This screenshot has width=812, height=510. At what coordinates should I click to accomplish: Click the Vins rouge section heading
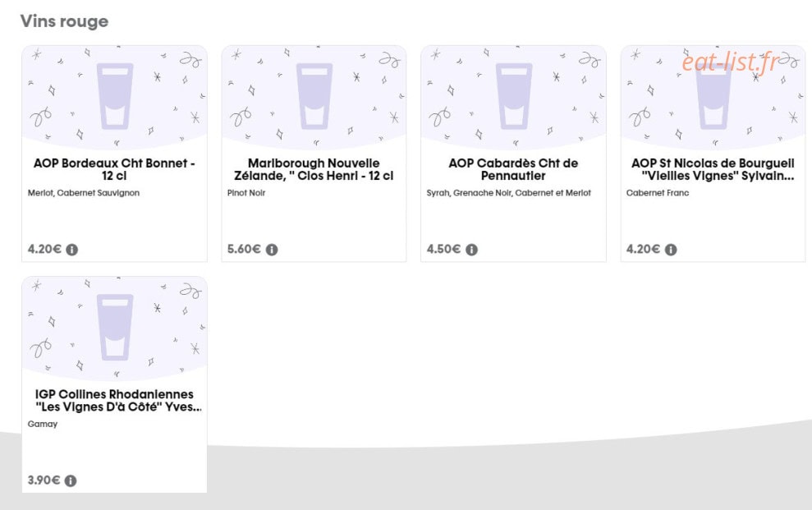click(x=64, y=21)
